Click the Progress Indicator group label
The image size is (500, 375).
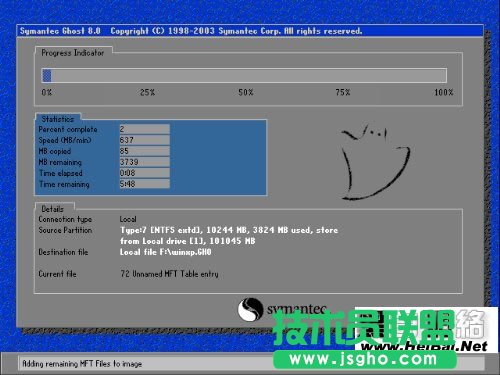click(73, 53)
